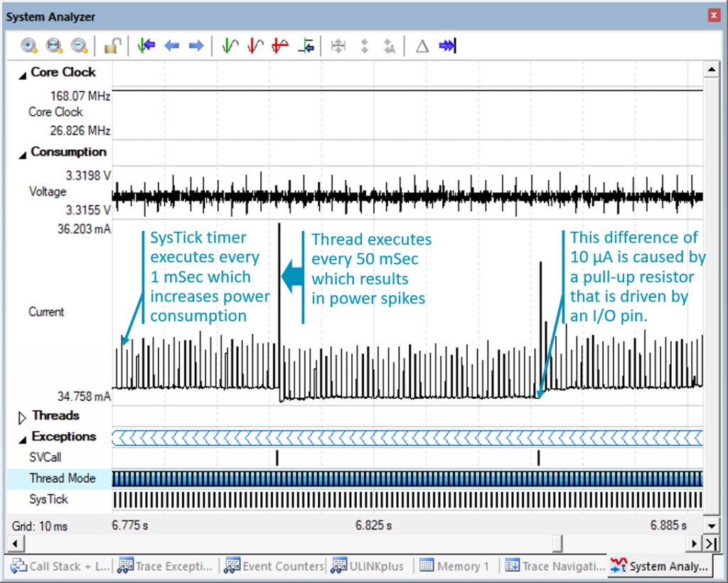This screenshot has width=728, height=583.
Task: Switch to the Event Counters tab
Action: (274, 566)
